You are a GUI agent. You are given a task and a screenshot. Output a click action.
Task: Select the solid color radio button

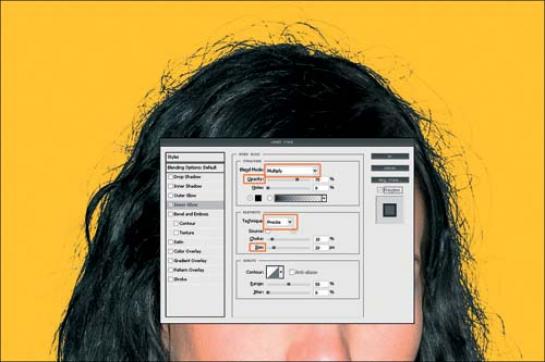pyautogui.click(x=250, y=198)
